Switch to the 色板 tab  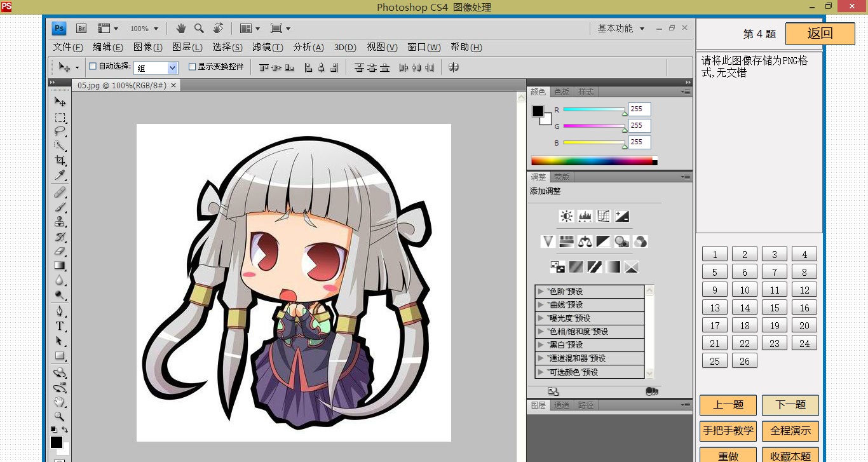[x=562, y=92]
